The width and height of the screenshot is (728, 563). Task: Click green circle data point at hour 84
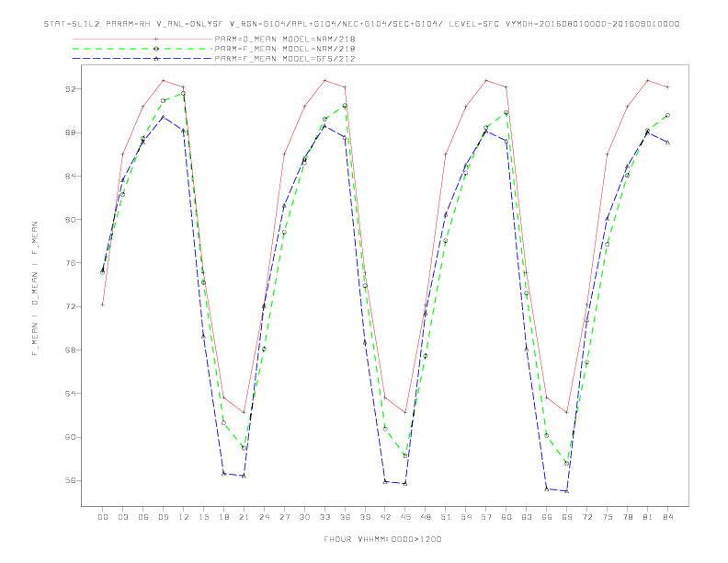[667, 115]
